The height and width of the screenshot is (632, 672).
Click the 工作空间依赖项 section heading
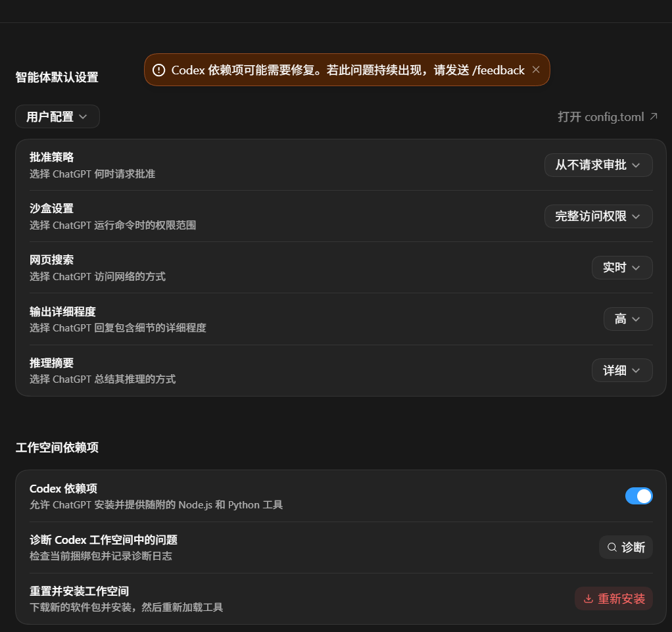coord(57,448)
